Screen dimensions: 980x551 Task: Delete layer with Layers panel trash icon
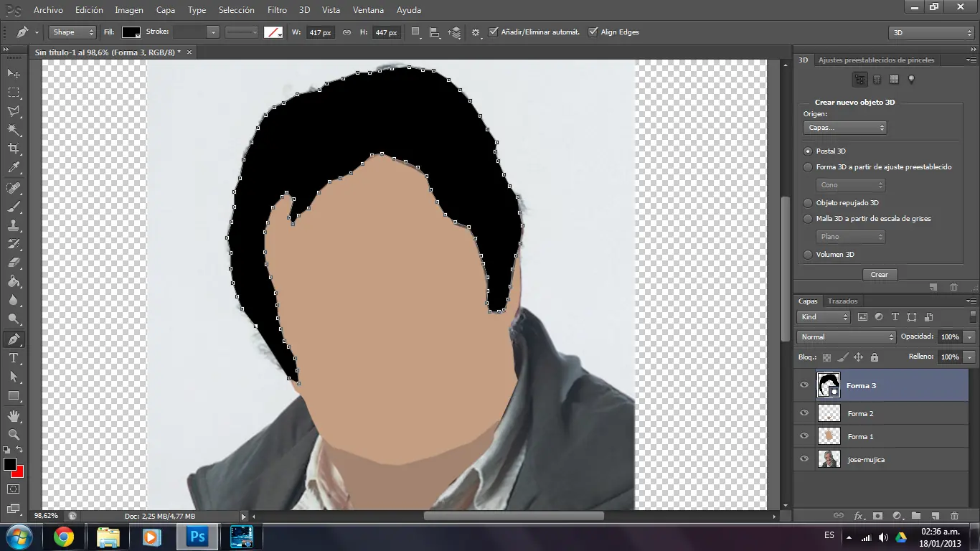954,515
